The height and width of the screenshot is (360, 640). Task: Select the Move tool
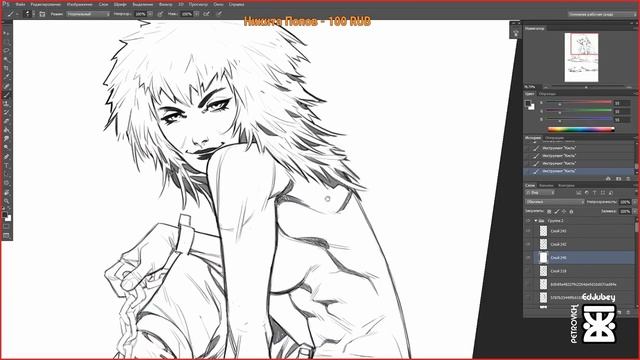(6, 33)
